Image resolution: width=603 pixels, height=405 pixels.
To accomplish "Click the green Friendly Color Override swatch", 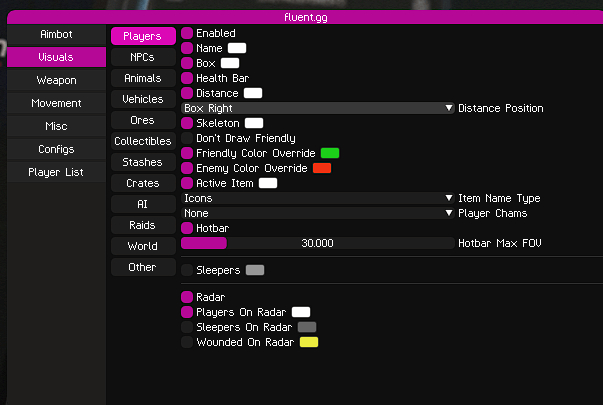I will [x=329, y=153].
